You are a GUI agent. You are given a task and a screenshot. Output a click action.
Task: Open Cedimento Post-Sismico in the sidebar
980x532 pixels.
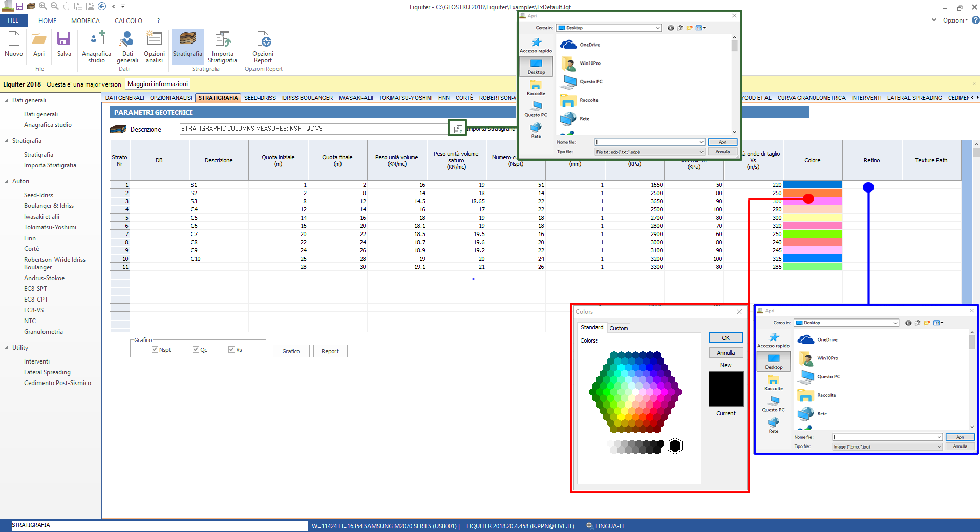pyautogui.click(x=57, y=383)
